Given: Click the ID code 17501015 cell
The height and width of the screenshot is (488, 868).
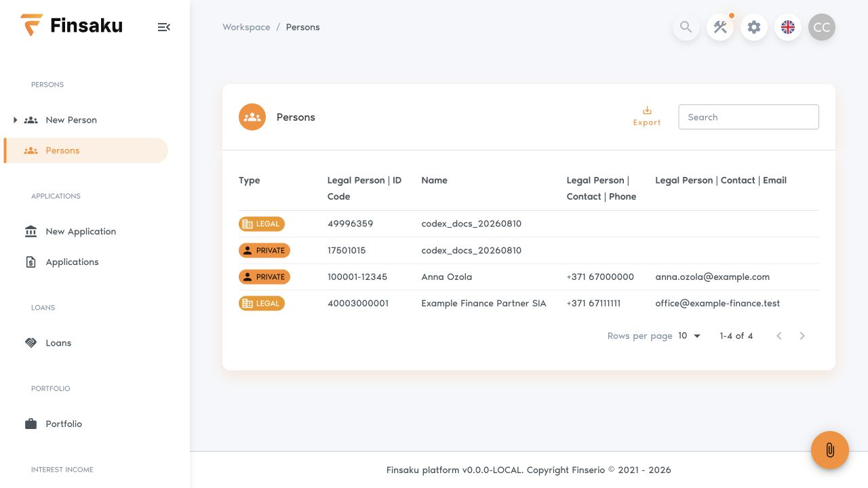Looking at the screenshot, I should pos(347,250).
